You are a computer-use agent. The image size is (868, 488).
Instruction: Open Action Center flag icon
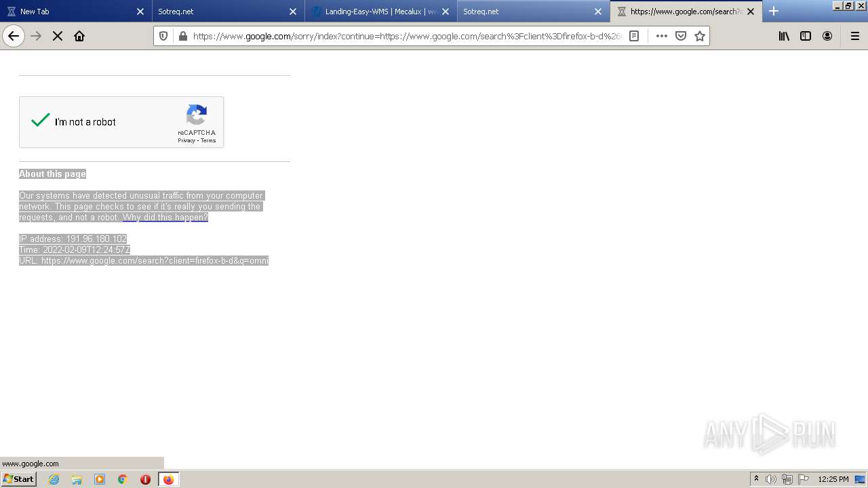pyautogui.click(x=804, y=479)
